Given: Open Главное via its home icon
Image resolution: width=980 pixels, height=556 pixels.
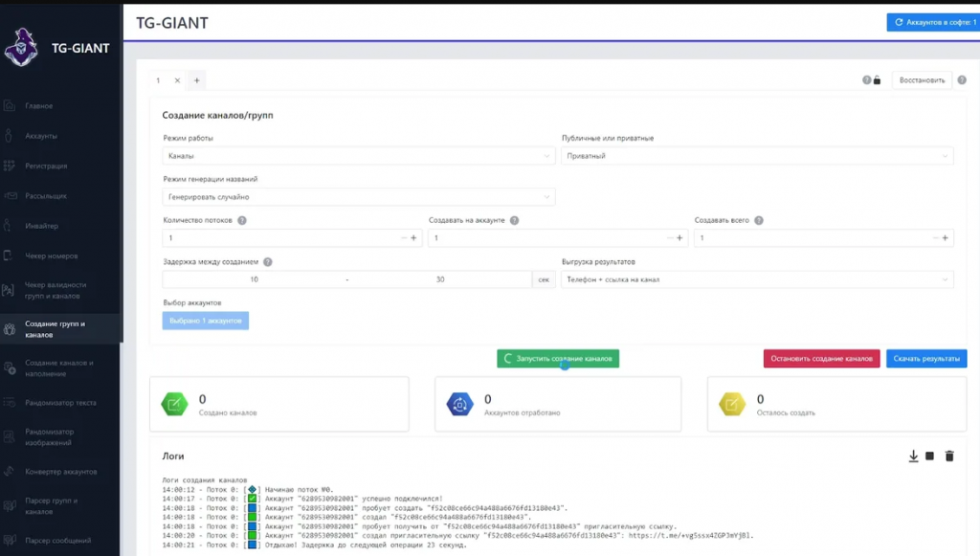Looking at the screenshot, I should tap(10, 105).
